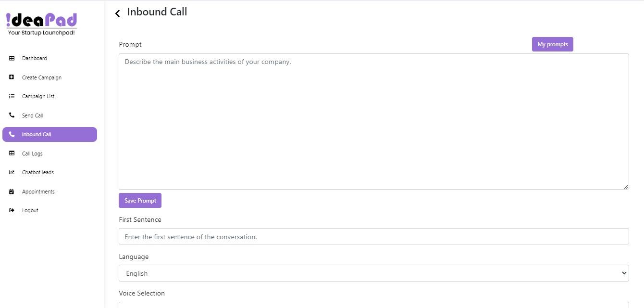The image size is (644, 308).
Task: Focus the First Sentence input field
Action: pos(373,237)
